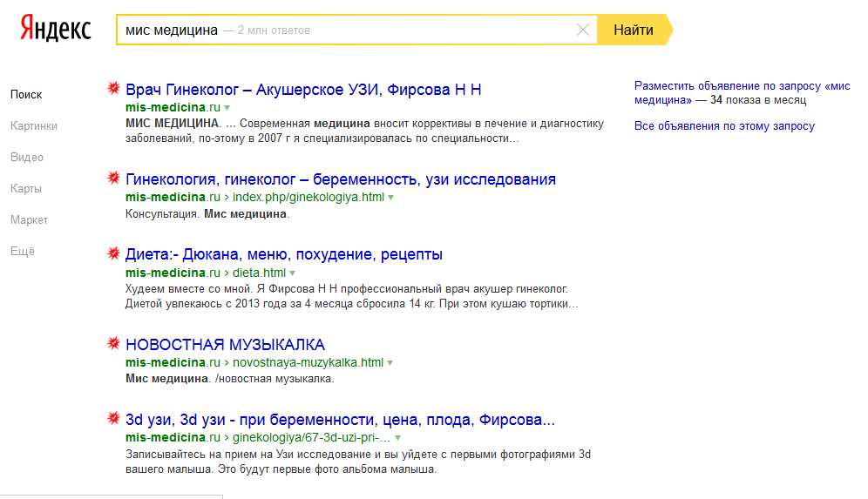Screen dimensions: 868x499
Task: Expand dropdown arrow after 67-3d-uzi-pri URL
Action: click(x=397, y=438)
